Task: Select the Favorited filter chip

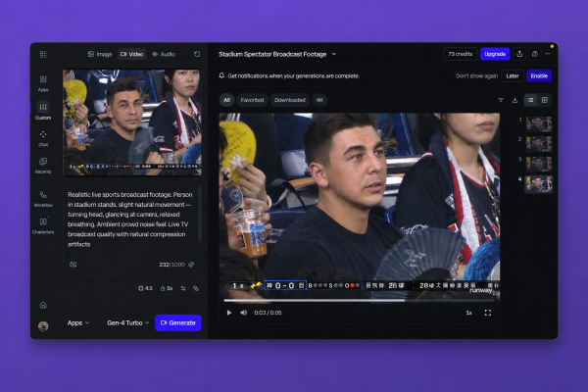Action: [x=252, y=100]
